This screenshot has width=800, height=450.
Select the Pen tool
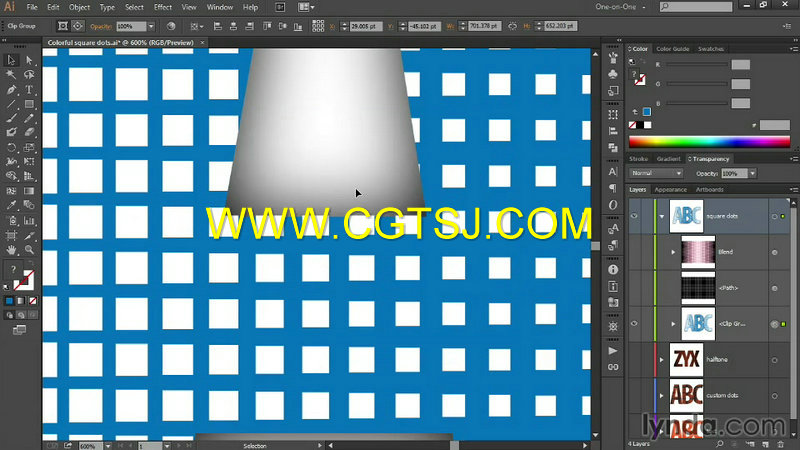coord(11,90)
